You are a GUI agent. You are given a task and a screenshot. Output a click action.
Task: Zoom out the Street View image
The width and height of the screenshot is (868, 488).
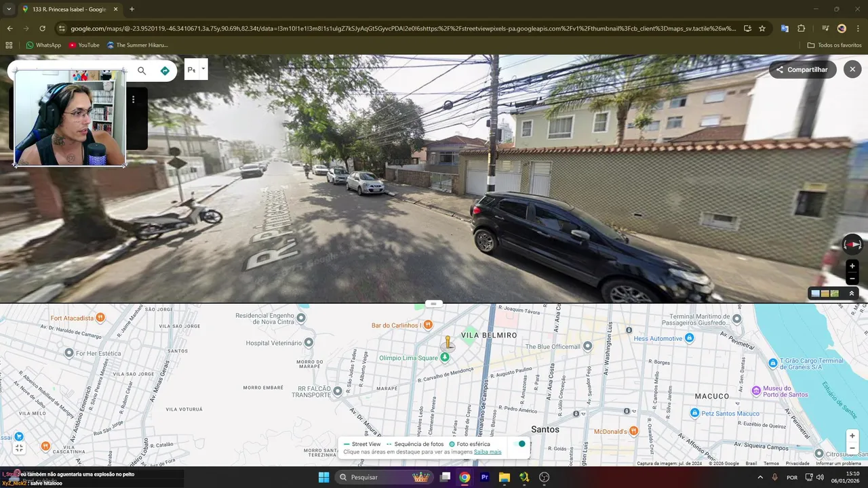click(852, 279)
